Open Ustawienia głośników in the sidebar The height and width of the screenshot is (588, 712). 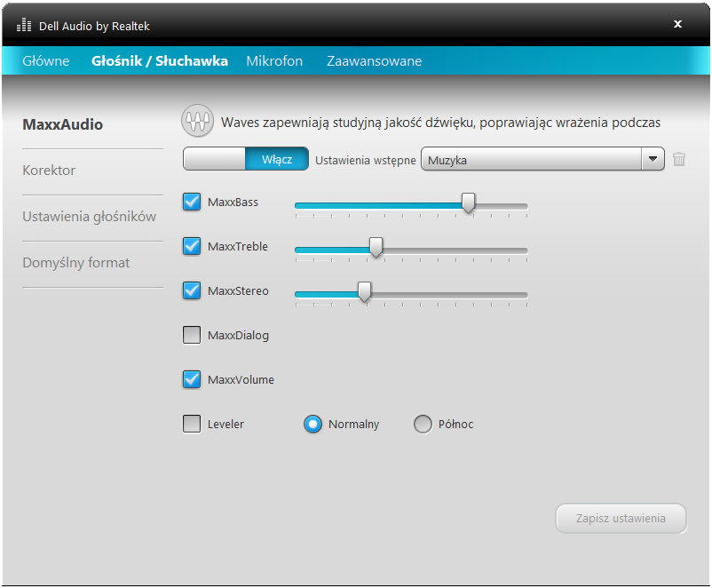point(90,217)
